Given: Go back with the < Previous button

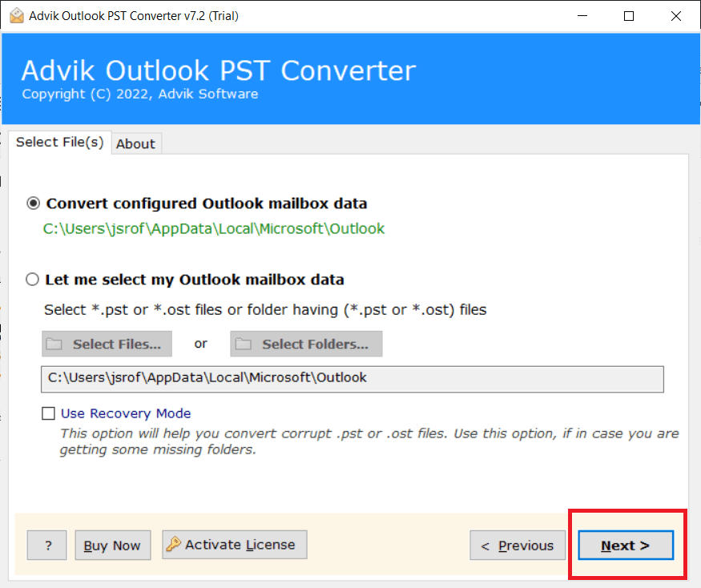Looking at the screenshot, I should (518, 545).
